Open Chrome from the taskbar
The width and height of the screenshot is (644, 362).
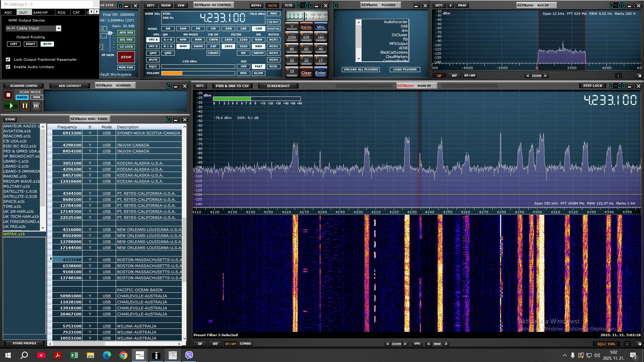[x=123, y=355]
